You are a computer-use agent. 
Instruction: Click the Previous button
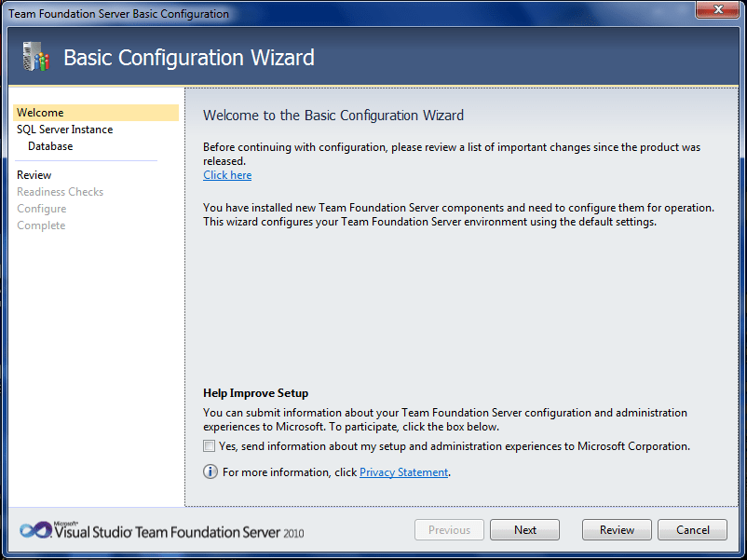(x=449, y=530)
